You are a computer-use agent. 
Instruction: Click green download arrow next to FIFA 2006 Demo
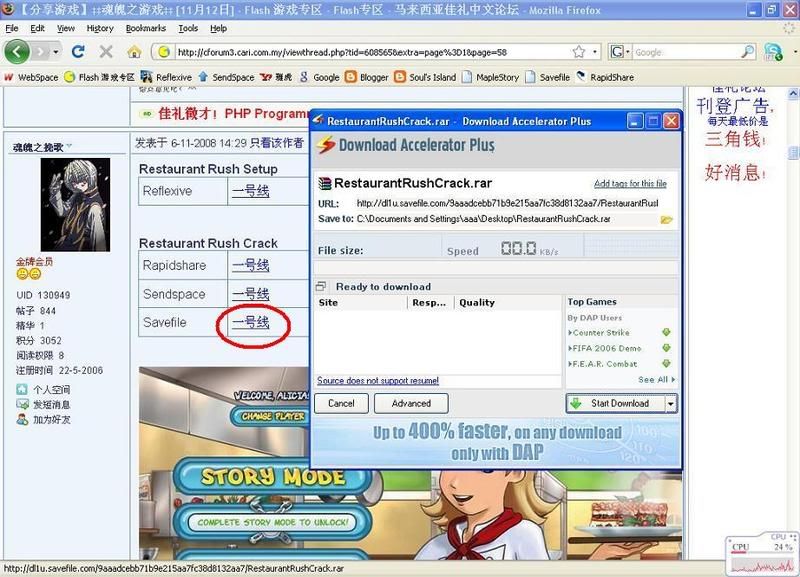point(667,348)
